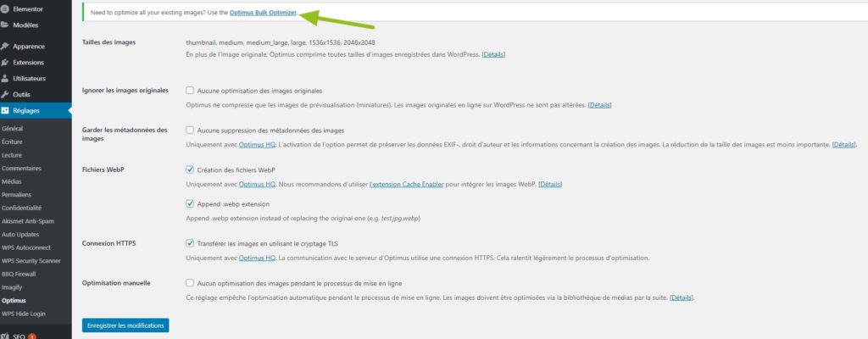Viewport: 868px width, 339px height.
Task: Enable Aucune optimisation des images originales
Action: (190, 91)
